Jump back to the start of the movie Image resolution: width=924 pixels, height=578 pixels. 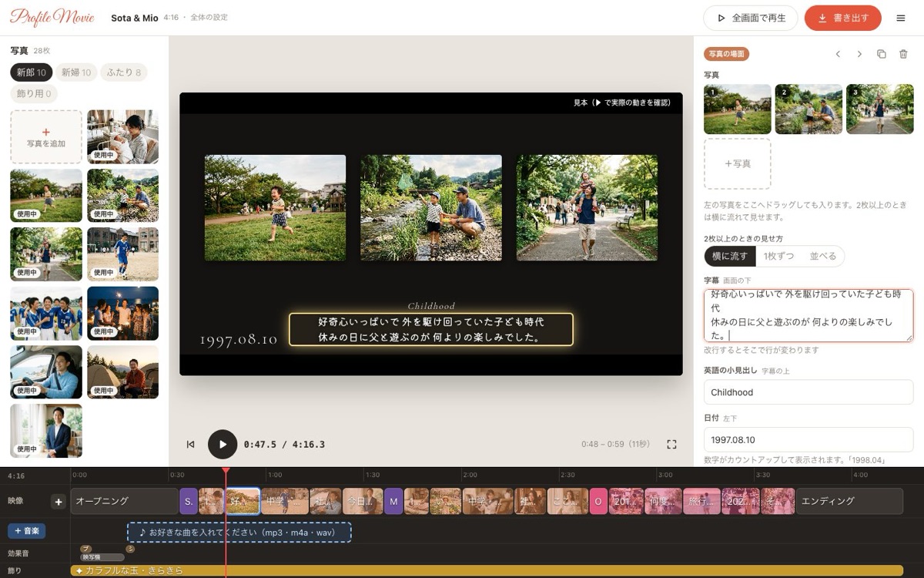click(190, 444)
